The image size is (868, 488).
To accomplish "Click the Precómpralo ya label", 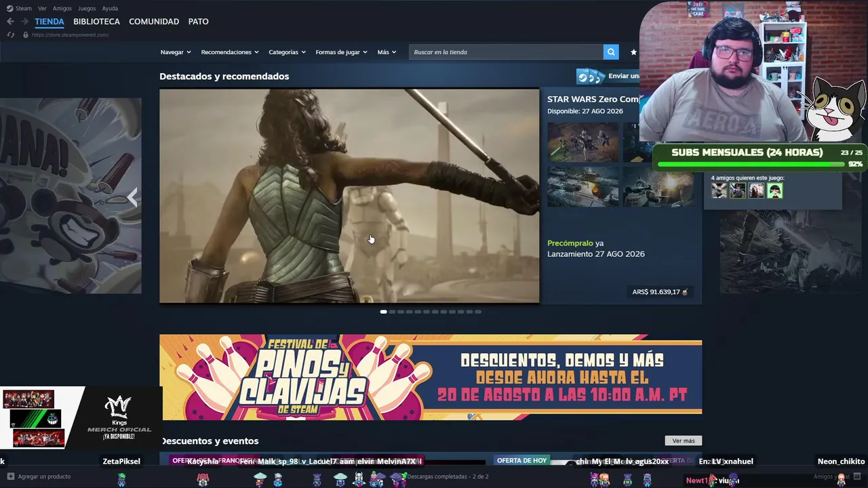I will pyautogui.click(x=576, y=243).
